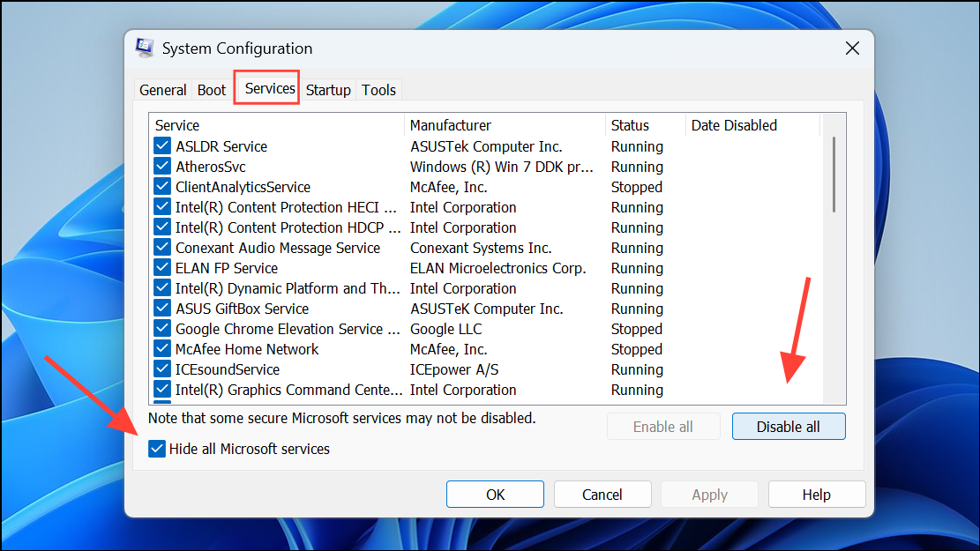This screenshot has width=980, height=551.
Task: Uncheck the ELAN FP Service checkbox
Action: 162,268
